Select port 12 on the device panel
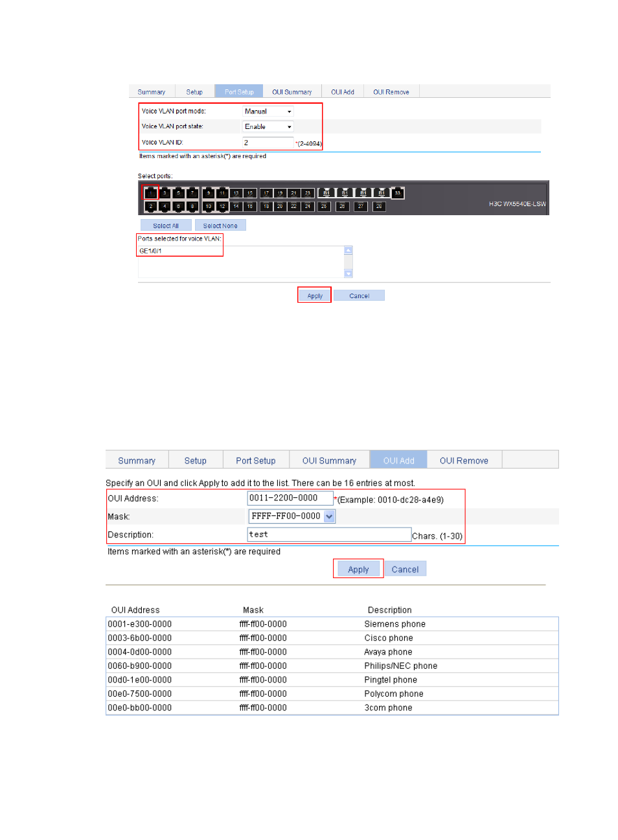 click(x=222, y=206)
